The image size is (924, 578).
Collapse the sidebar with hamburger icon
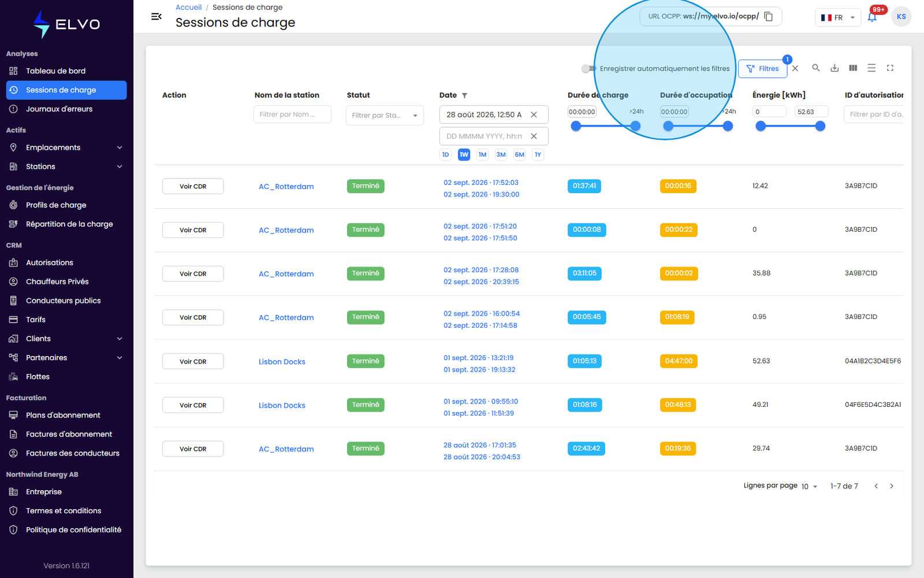click(156, 17)
